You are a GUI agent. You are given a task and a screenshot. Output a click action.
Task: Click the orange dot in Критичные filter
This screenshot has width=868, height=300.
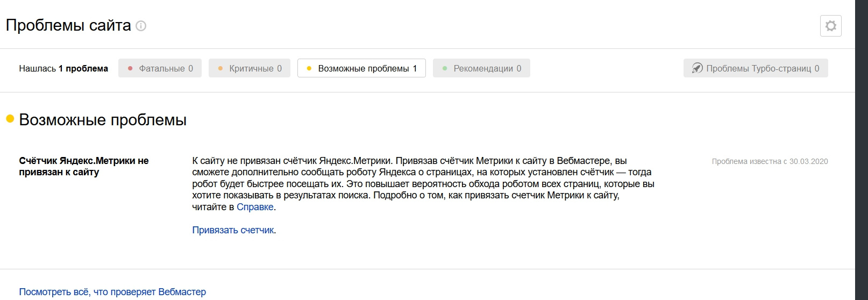220,68
